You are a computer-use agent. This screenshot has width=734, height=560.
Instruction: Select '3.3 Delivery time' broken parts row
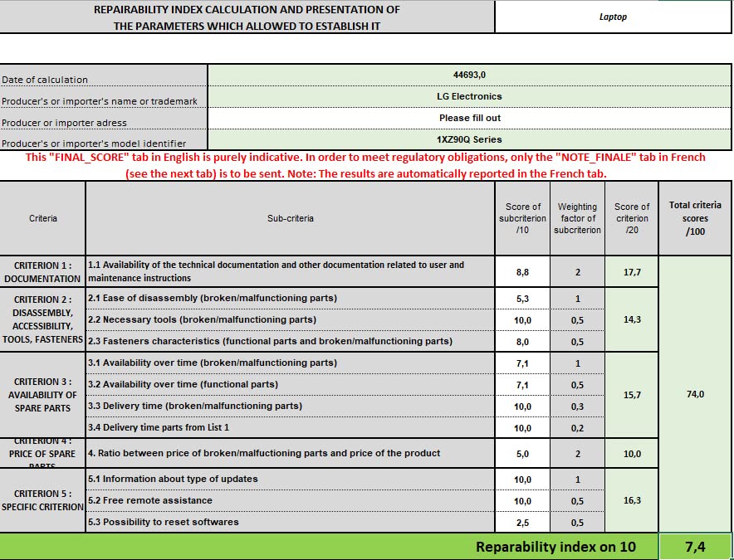point(195,406)
